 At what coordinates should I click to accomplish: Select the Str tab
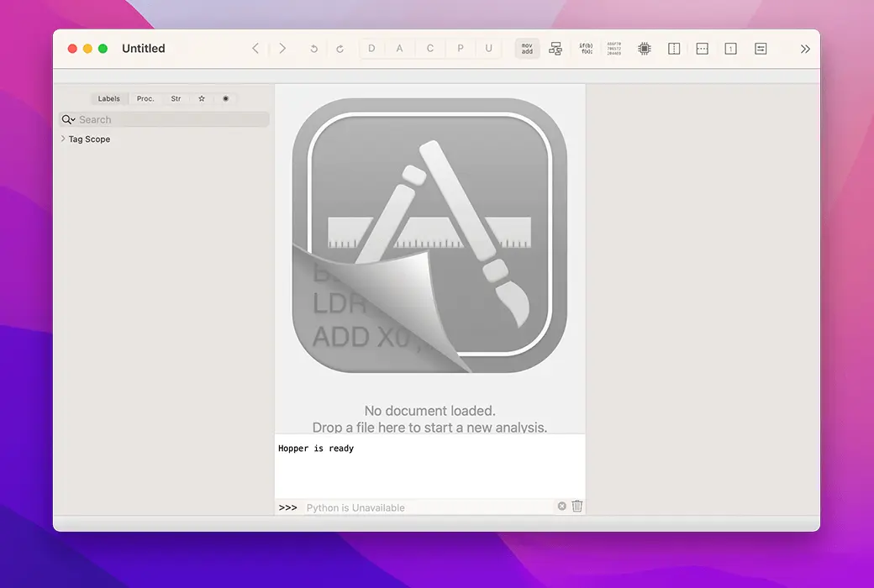point(176,98)
